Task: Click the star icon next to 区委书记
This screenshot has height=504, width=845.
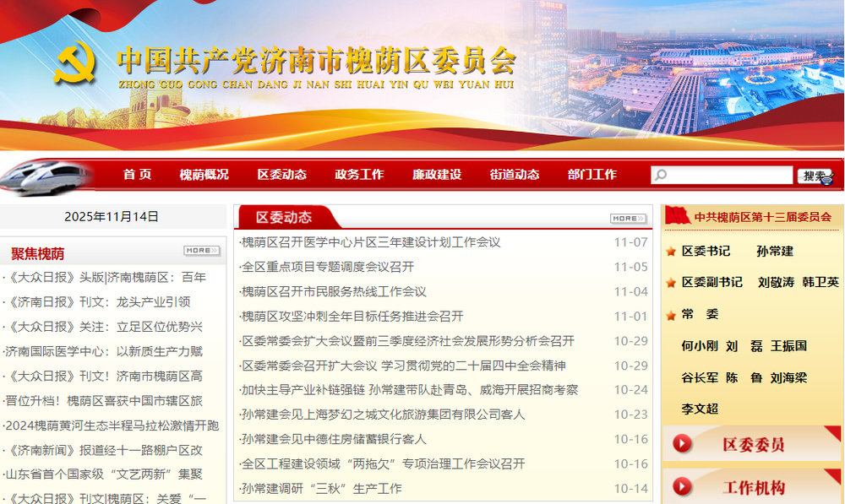Action: click(671, 252)
